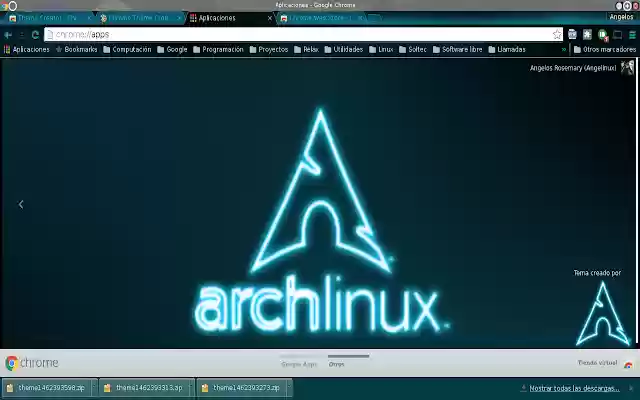
Task: Expand the Computación bookmark folder
Action: 127,49
